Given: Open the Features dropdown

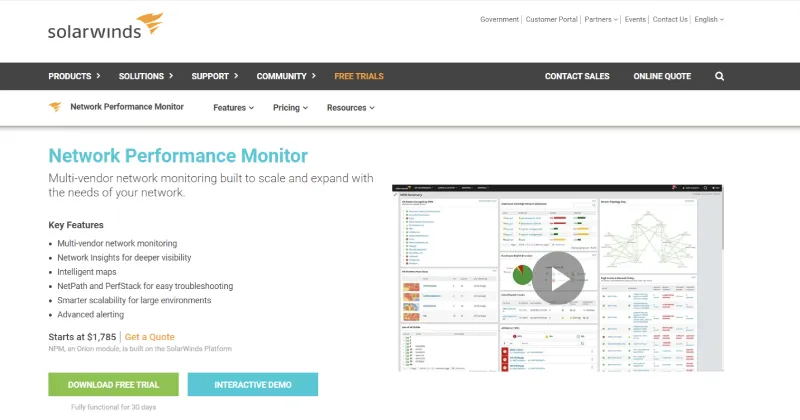Looking at the screenshot, I should tap(234, 108).
